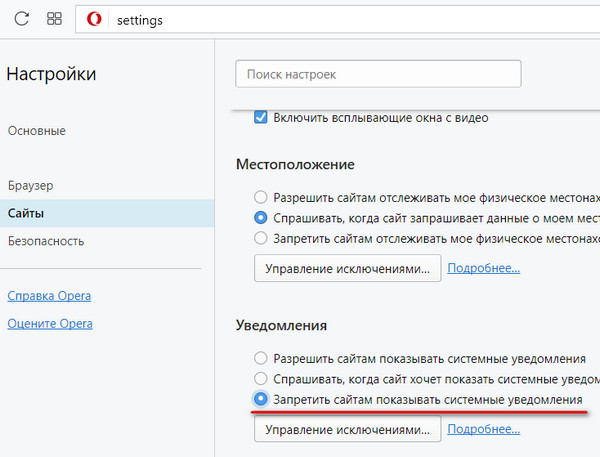
Task: Open Управление исключениями under Уведомления
Action: 347,429
